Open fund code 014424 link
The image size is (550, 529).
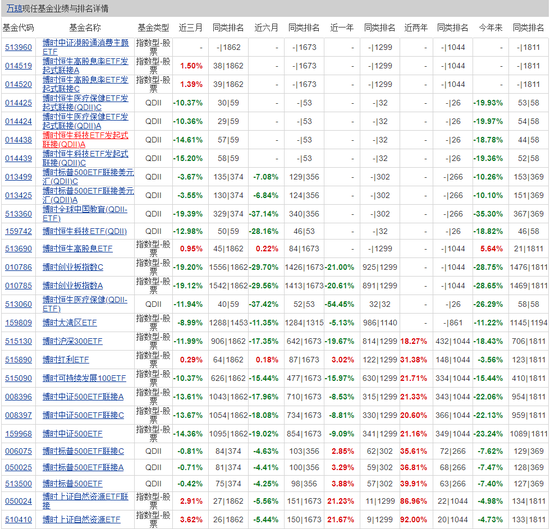(x=19, y=121)
